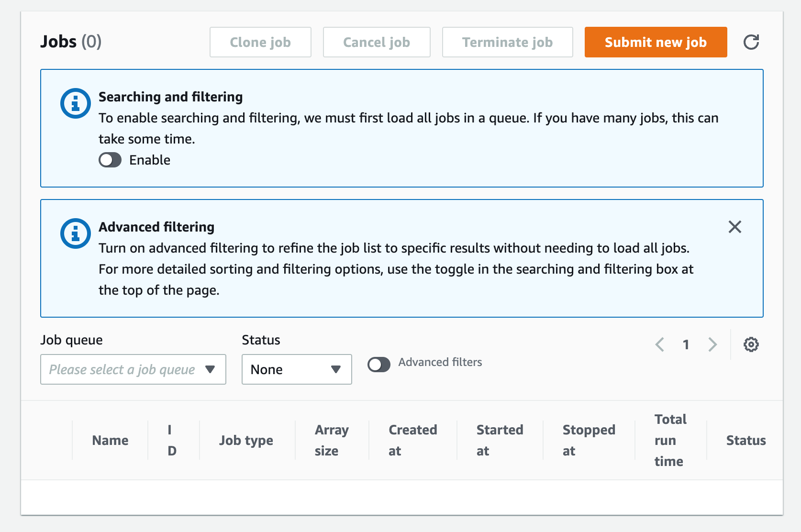
Task: Click the Jobs (0) heading
Action: 71,42
